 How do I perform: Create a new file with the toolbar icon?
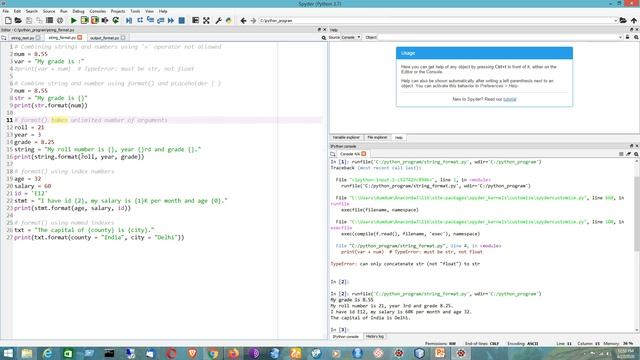(8, 20)
